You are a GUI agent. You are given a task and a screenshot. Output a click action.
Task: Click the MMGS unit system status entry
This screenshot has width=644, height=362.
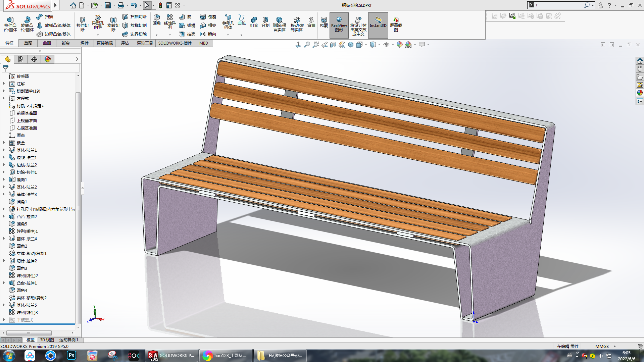click(x=602, y=346)
